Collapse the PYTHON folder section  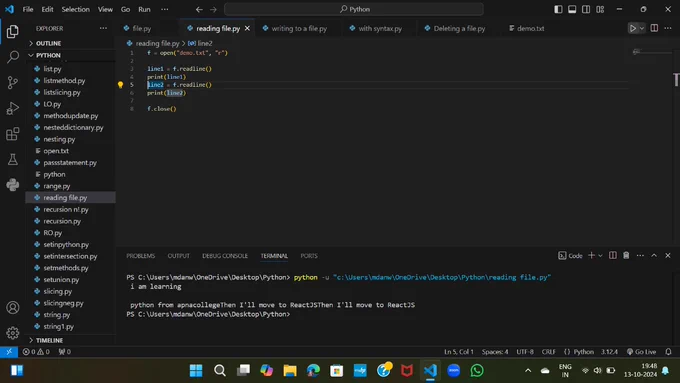pyautogui.click(x=48, y=55)
